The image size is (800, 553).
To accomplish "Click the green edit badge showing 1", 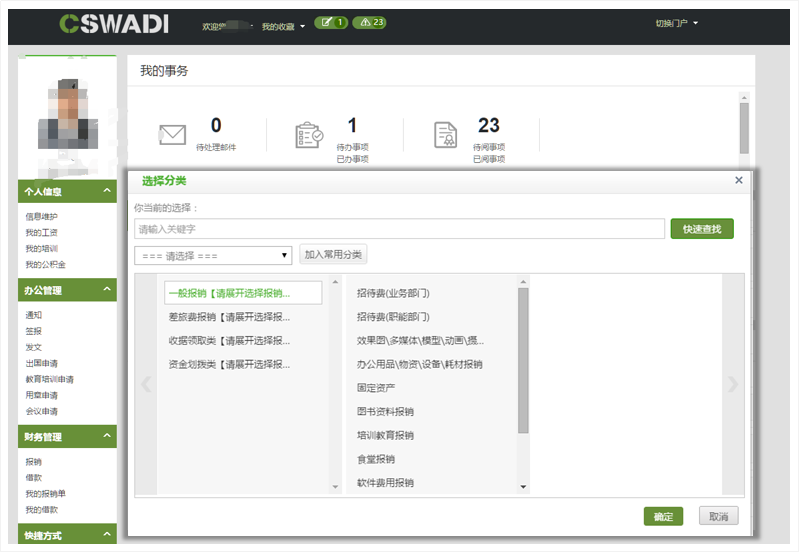I will click(x=331, y=22).
